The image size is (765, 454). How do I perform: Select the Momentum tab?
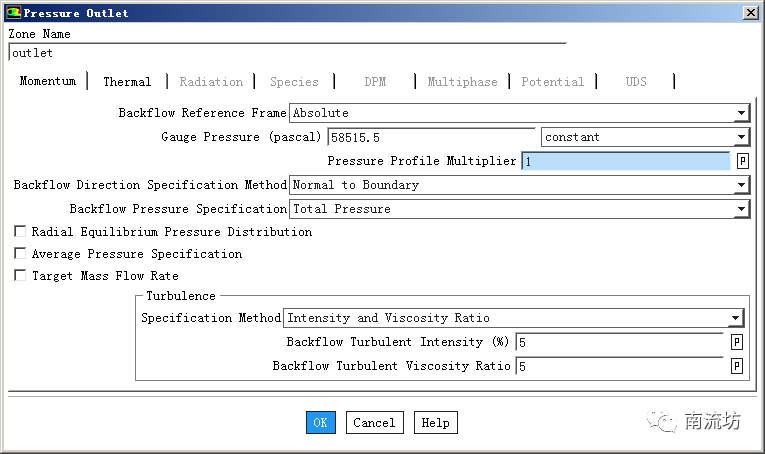(x=47, y=81)
